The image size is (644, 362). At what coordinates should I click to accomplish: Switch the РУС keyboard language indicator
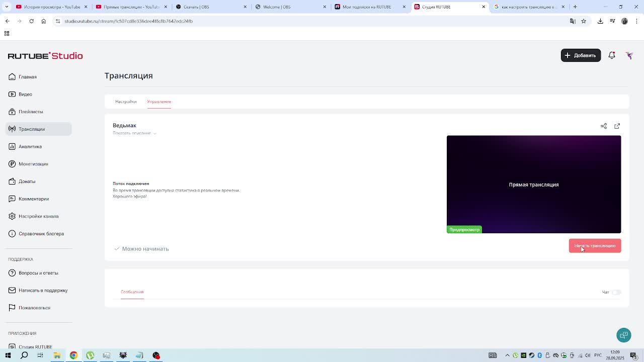(598, 355)
